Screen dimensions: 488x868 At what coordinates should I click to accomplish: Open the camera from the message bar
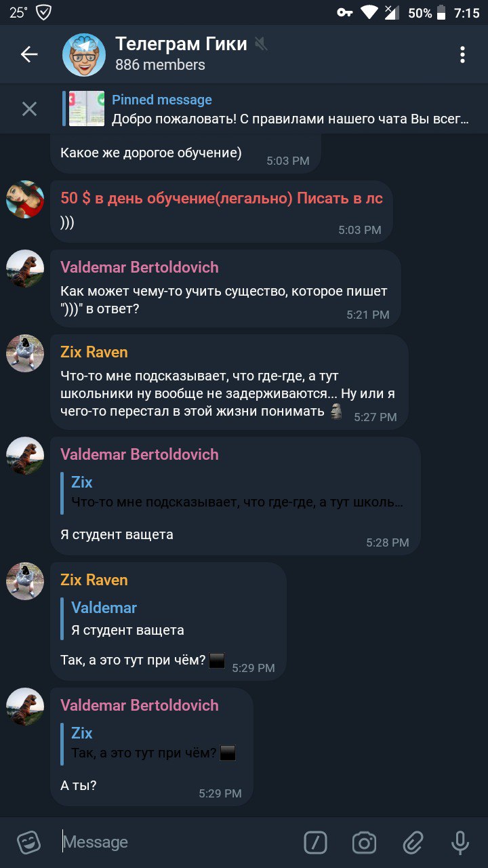pos(364,842)
